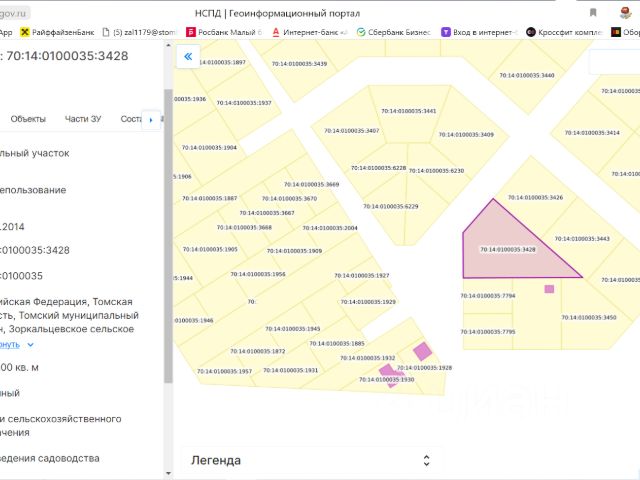The width and height of the screenshot is (640, 480).
Task: Collapse the left info panel with double chevron
Action: click(x=186, y=57)
